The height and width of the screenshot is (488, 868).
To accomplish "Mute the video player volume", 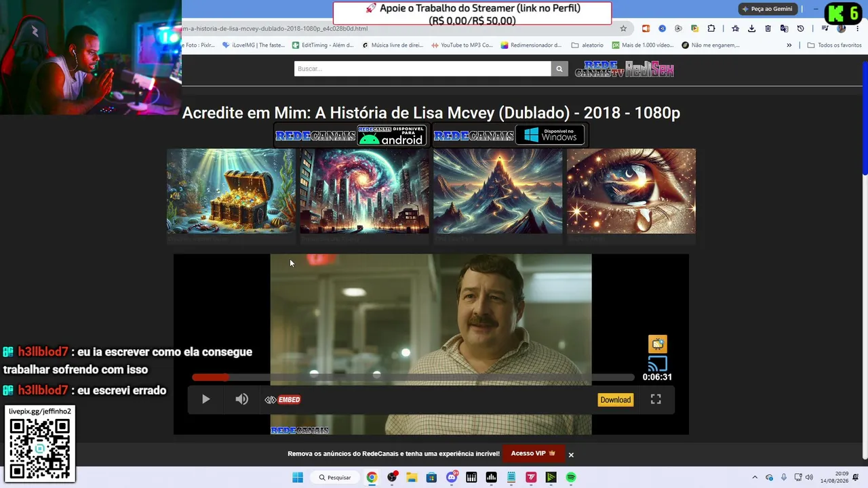I will 241,399.
